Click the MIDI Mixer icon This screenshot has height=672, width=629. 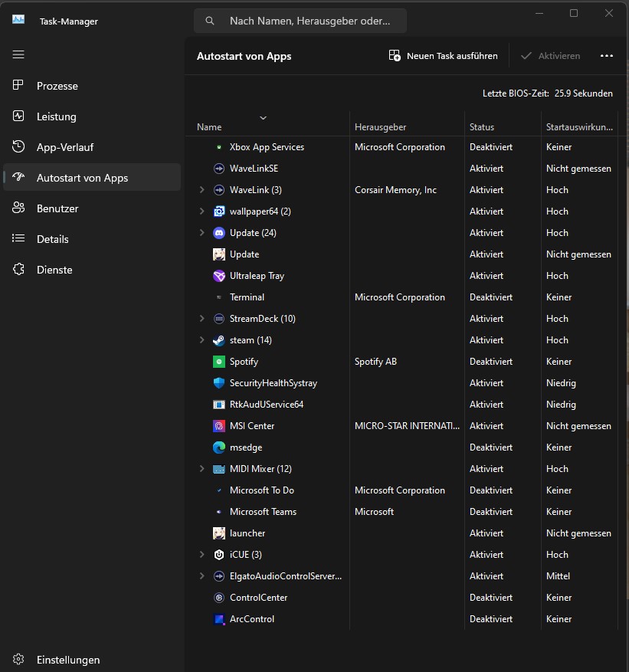[219, 469]
